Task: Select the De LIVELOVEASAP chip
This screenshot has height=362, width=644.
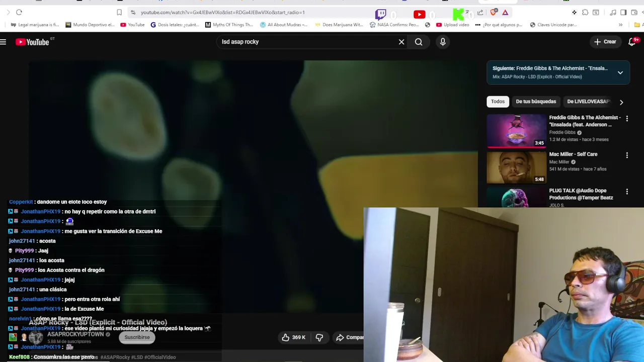Action: [x=588, y=102]
